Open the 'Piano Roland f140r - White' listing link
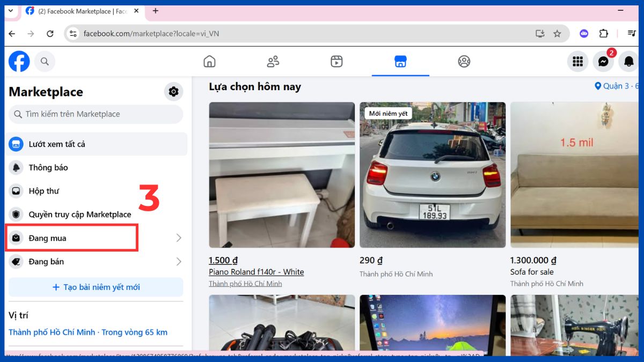 click(x=257, y=272)
